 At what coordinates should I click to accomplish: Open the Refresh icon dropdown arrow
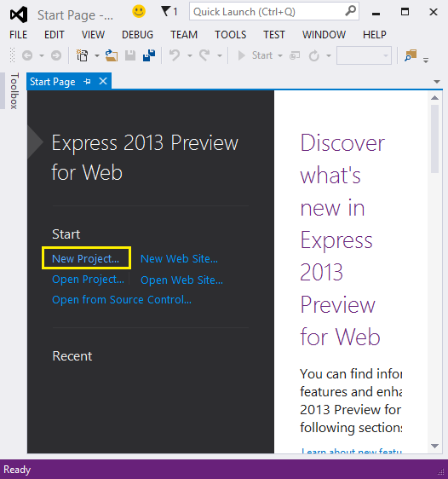[329, 56]
